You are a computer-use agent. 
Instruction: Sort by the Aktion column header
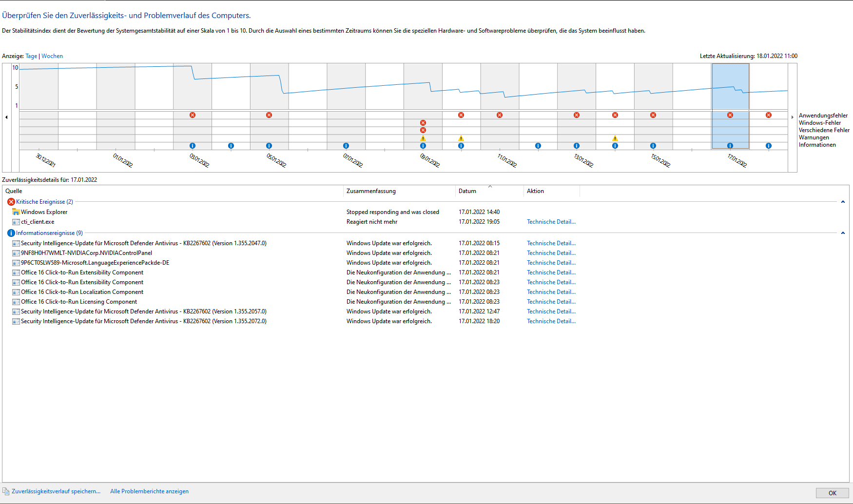(552, 191)
